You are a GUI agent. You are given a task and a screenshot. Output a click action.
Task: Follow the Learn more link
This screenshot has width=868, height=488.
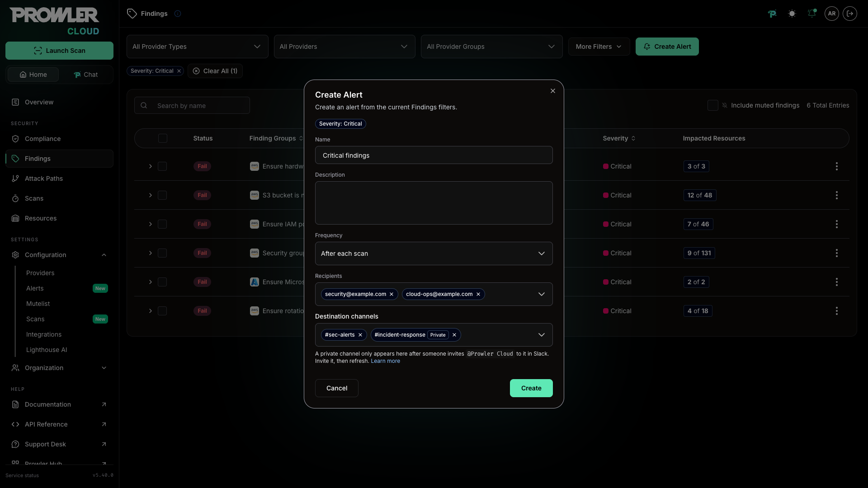point(386,361)
